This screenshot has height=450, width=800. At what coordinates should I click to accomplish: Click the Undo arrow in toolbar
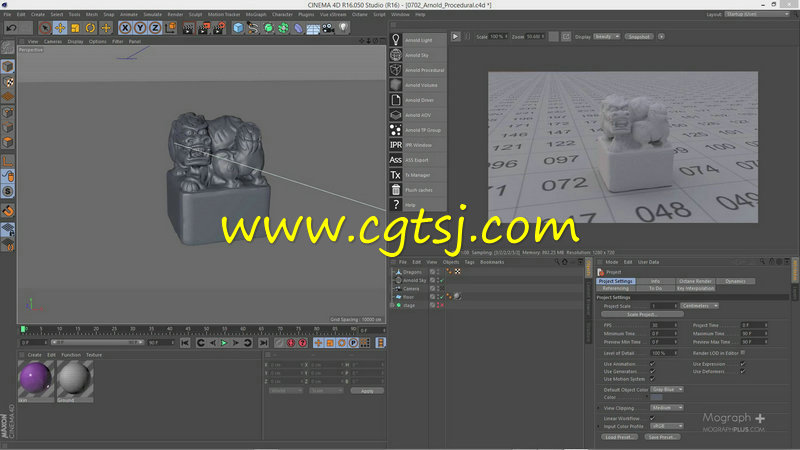click(11, 28)
